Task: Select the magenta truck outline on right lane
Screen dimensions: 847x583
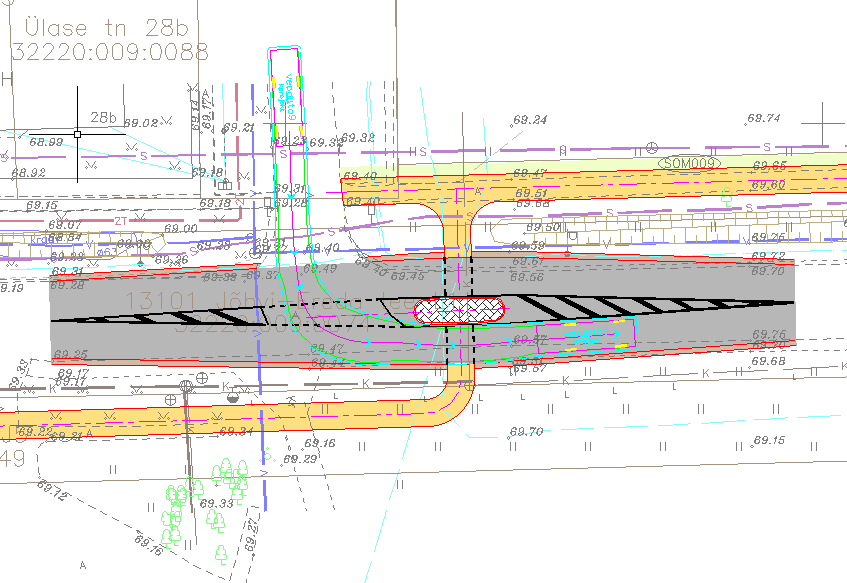Action: point(587,336)
